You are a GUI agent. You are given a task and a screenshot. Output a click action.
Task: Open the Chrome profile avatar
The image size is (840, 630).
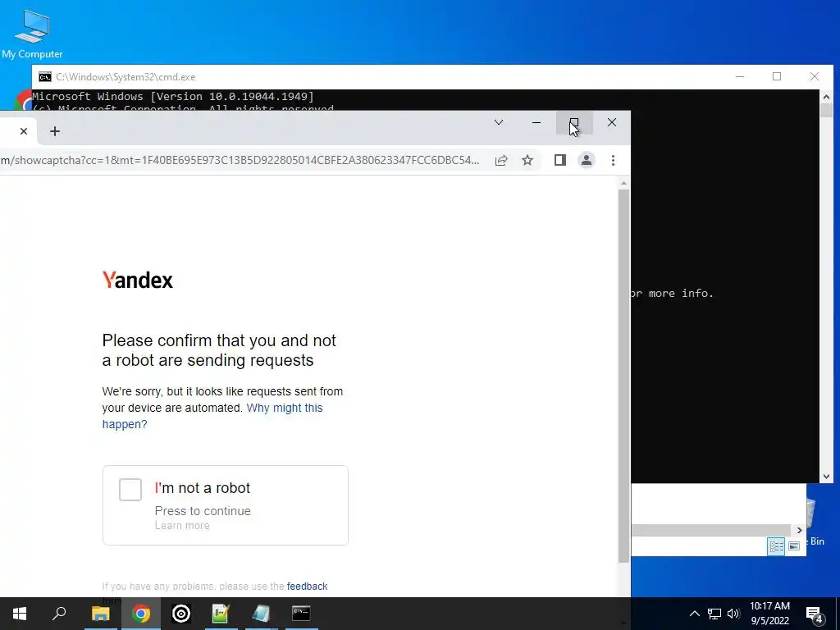(x=587, y=160)
